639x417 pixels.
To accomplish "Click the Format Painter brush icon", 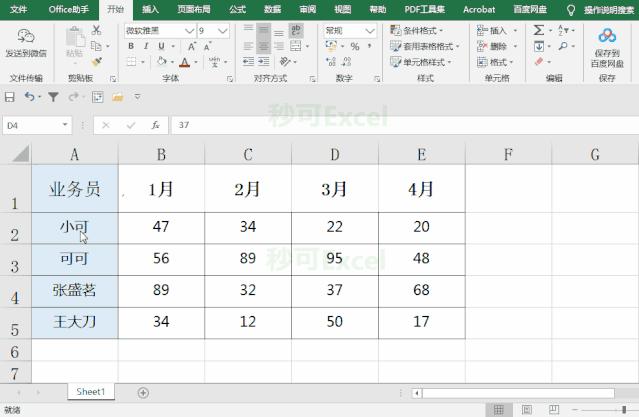I will point(97,62).
